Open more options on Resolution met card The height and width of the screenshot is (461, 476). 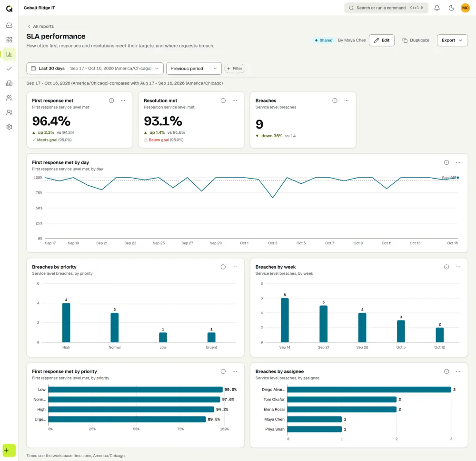coord(235,100)
